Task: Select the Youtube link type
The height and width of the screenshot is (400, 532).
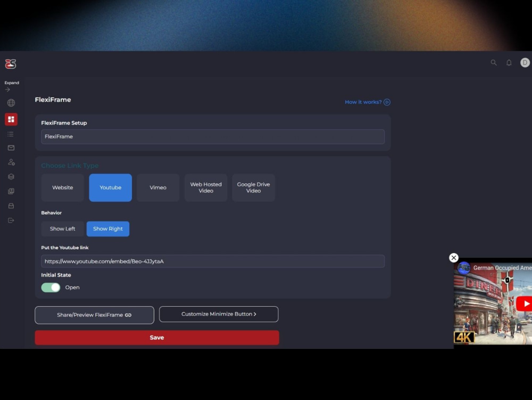Action: (110, 187)
